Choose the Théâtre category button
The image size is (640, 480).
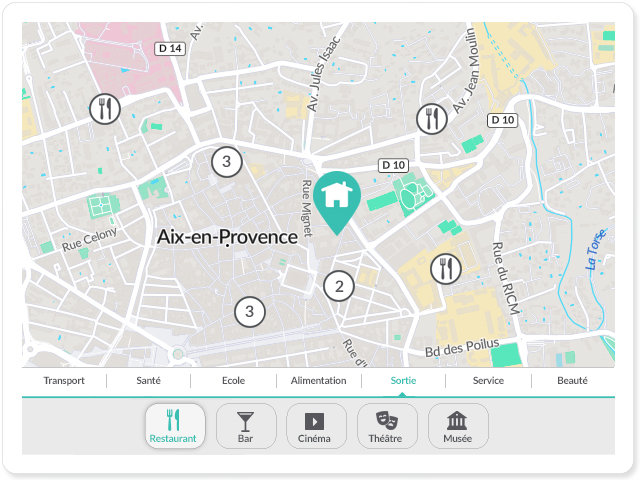[x=387, y=426]
